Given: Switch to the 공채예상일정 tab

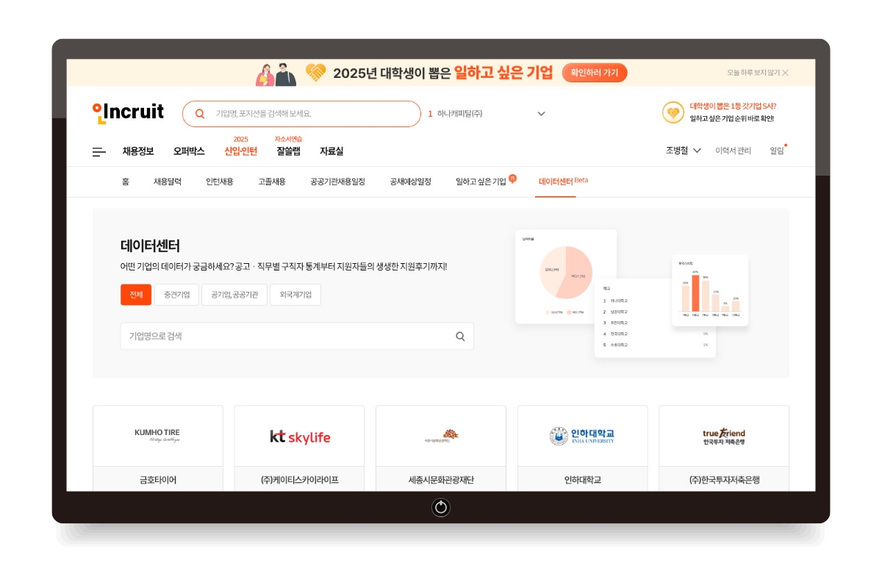Looking at the screenshot, I should 410,182.
